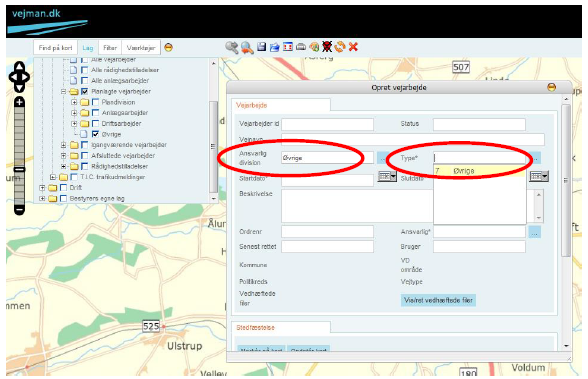
Task: Open the Filter tab
Action: (x=110, y=48)
